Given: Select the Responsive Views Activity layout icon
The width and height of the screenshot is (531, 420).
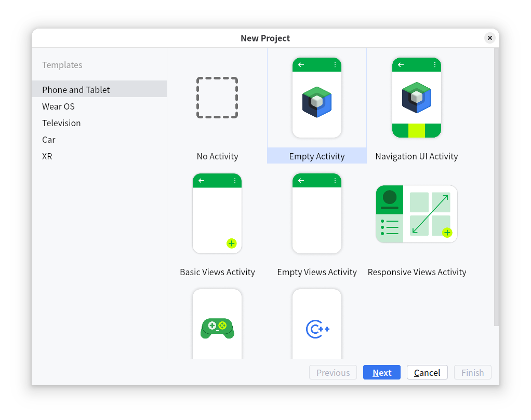Looking at the screenshot, I should pos(416,214).
